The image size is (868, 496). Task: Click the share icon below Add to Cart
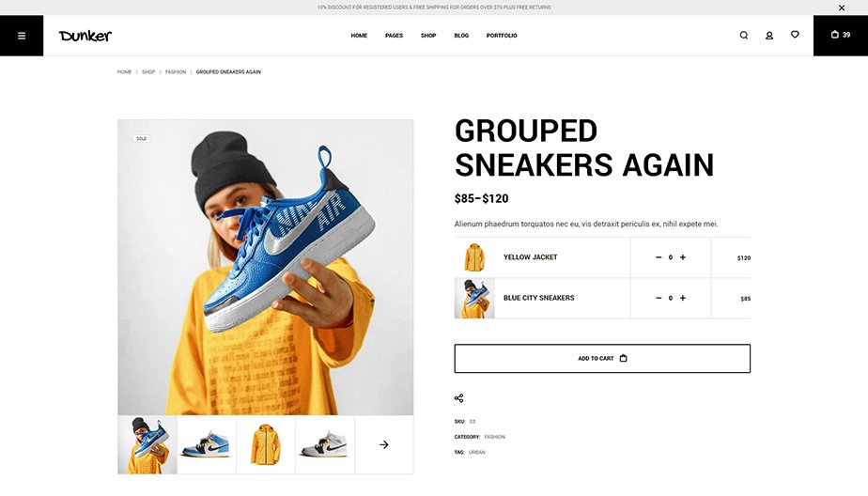point(459,398)
